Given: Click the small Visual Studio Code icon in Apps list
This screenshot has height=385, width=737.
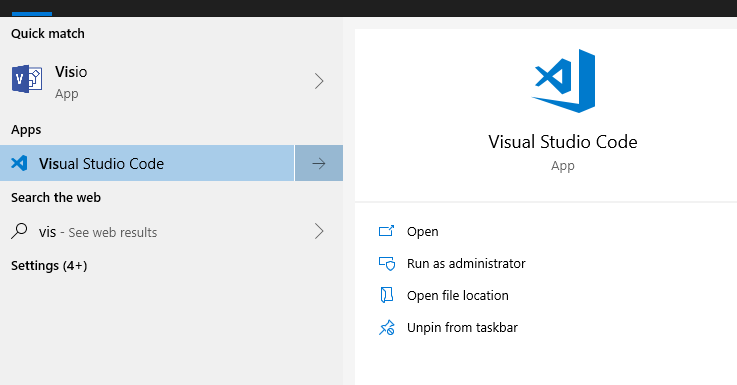Looking at the screenshot, I should tap(19, 163).
